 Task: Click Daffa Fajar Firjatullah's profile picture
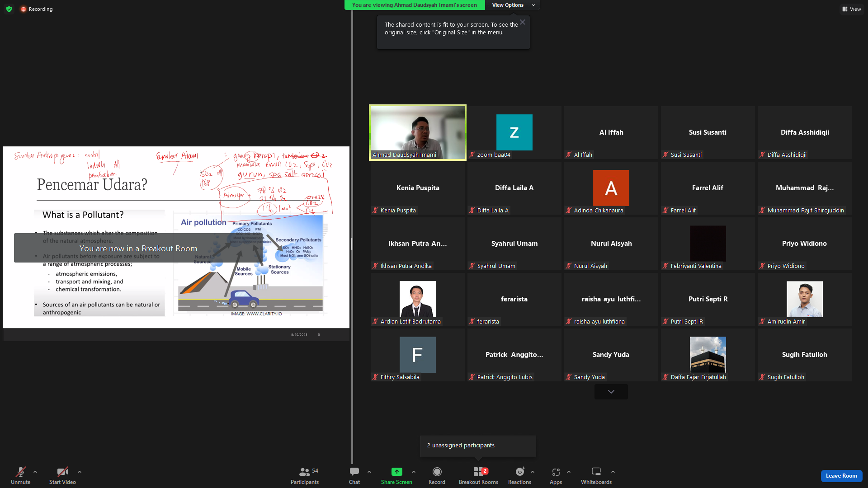coord(708,355)
